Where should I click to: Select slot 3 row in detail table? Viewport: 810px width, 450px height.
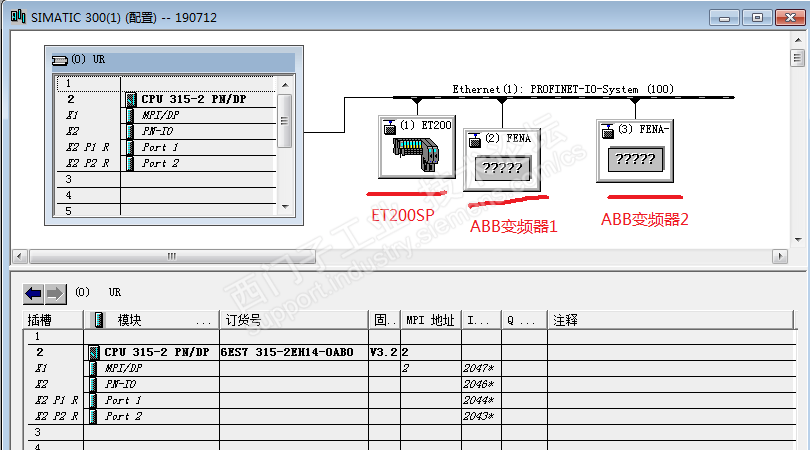point(411,432)
